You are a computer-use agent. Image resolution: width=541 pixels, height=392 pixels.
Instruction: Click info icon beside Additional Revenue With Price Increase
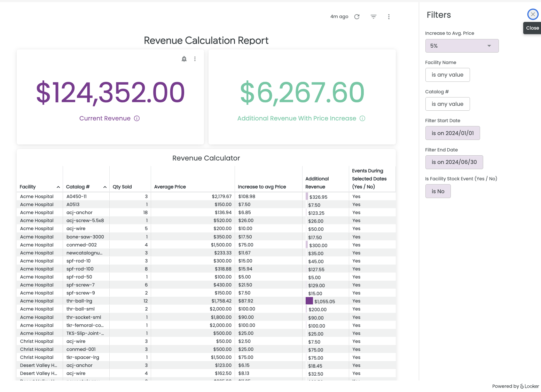(362, 118)
